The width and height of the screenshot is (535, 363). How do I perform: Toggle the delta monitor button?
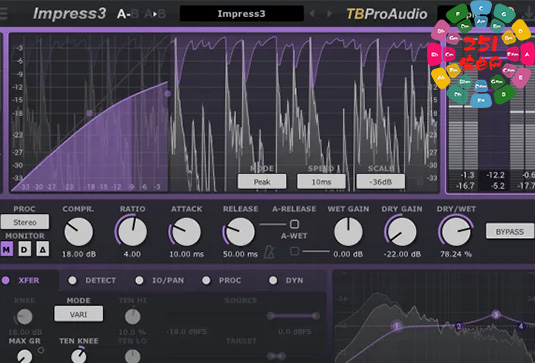tap(43, 249)
